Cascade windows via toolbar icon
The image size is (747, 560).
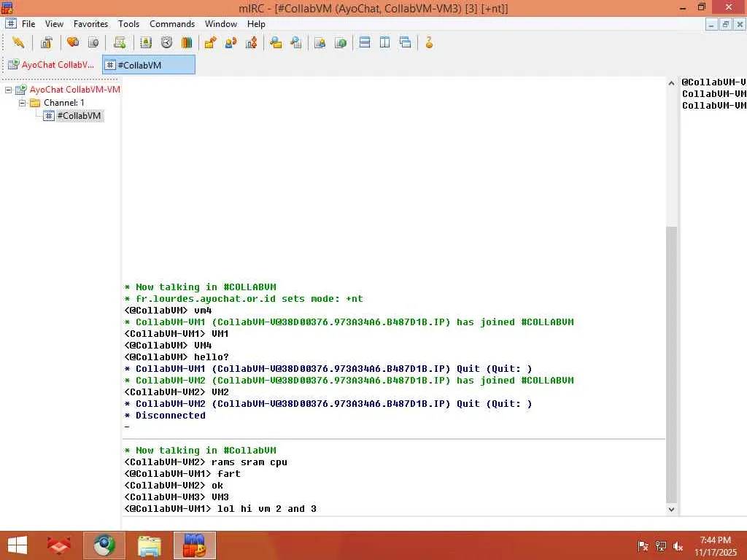click(x=406, y=42)
